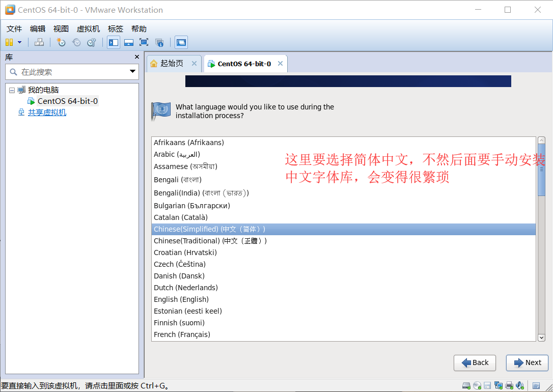Click the VMware Workstation title bar logo
The image size is (553, 392).
tap(10, 10)
